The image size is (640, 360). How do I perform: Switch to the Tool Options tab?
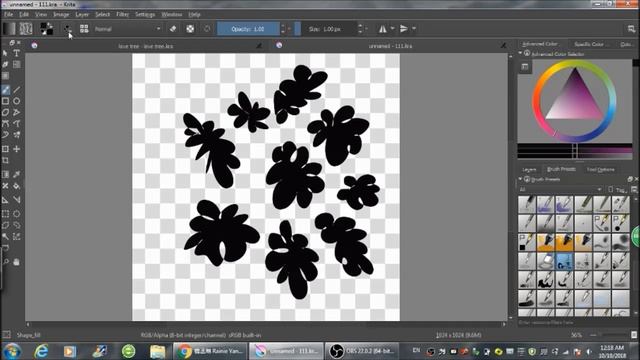coord(600,169)
